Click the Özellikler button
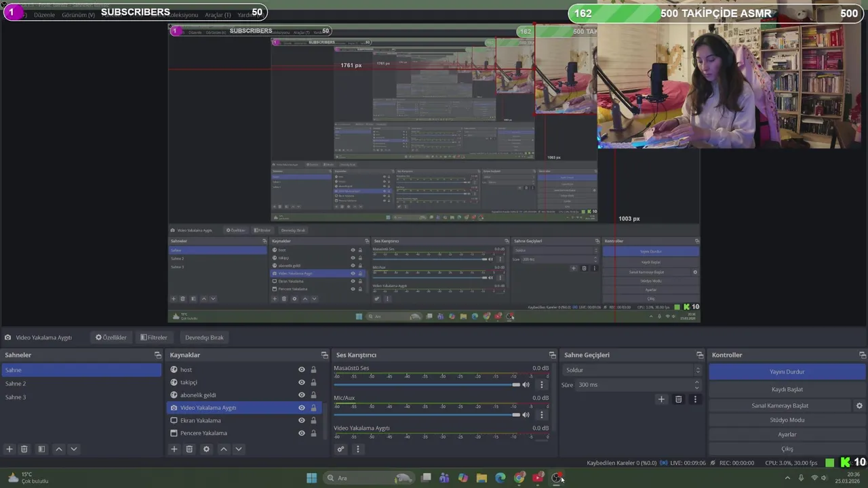868x488 pixels. [111, 338]
